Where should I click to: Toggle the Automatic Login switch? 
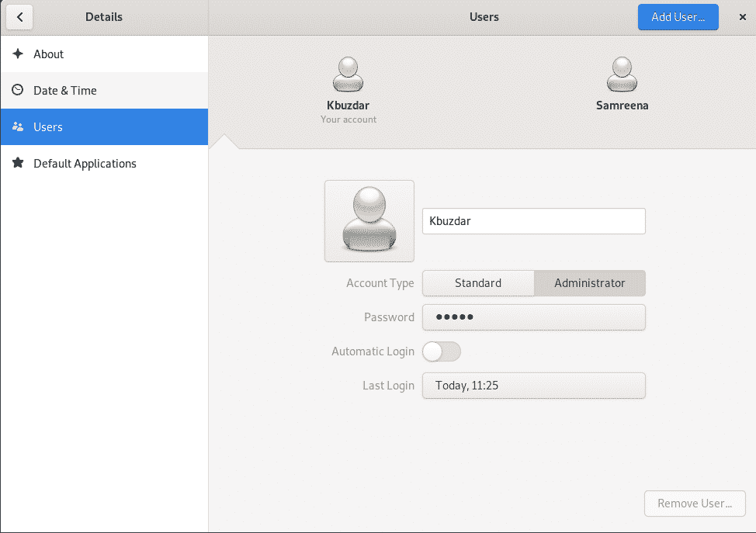[441, 351]
